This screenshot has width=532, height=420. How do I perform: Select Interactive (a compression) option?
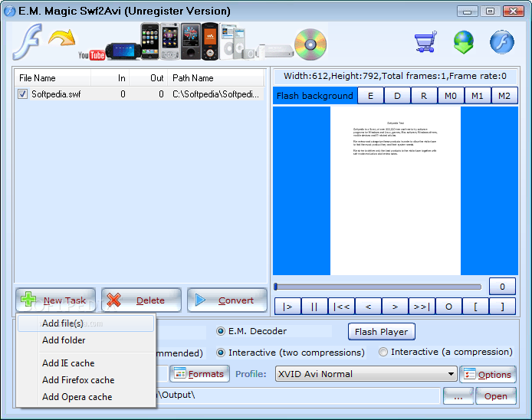(x=383, y=352)
